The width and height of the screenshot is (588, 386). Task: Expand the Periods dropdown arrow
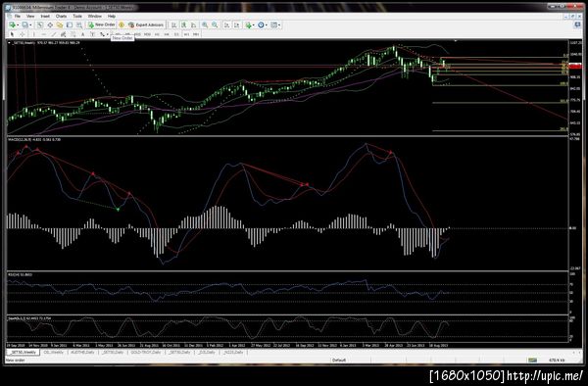click(x=267, y=25)
